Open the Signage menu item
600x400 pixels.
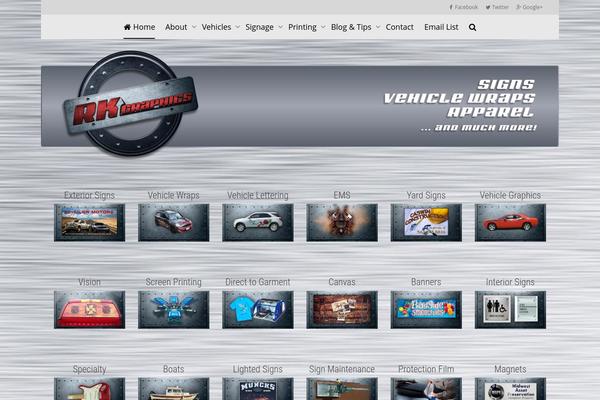[259, 27]
